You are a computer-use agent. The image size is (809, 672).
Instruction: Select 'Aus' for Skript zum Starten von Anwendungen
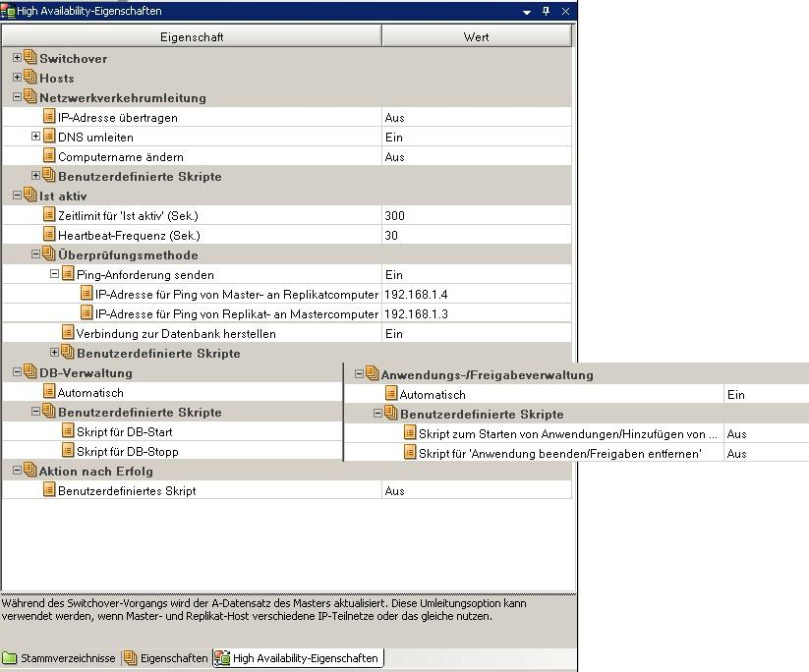point(737,433)
